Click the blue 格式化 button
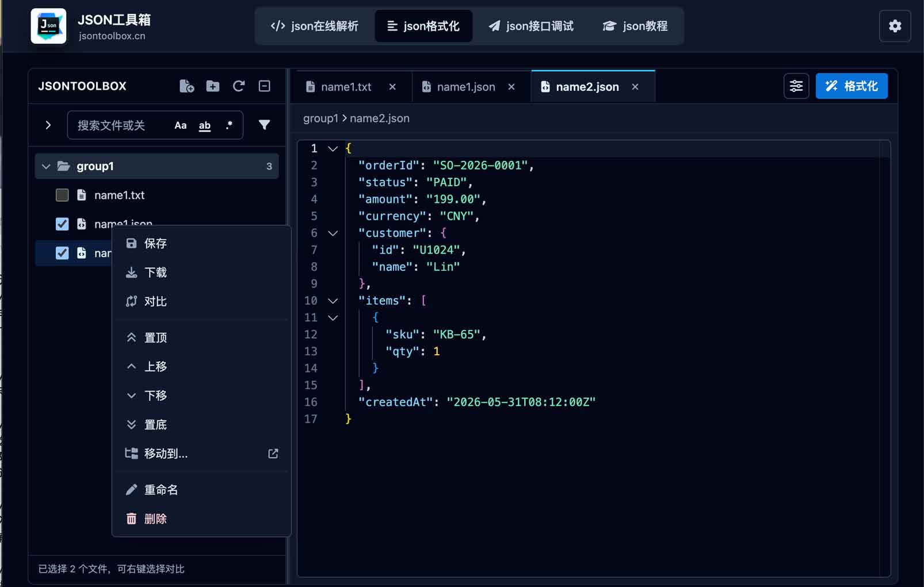The width and height of the screenshot is (924, 587). pyautogui.click(x=852, y=86)
